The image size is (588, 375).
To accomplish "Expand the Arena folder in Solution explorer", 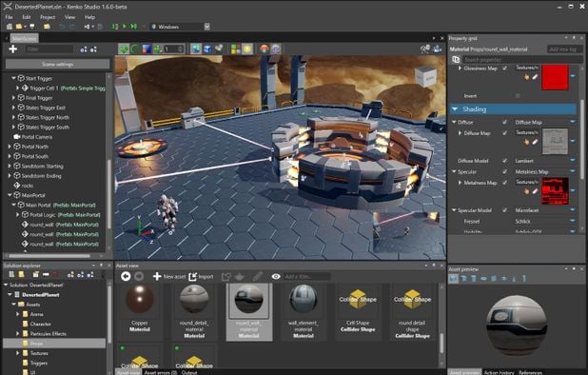I will click(x=17, y=314).
